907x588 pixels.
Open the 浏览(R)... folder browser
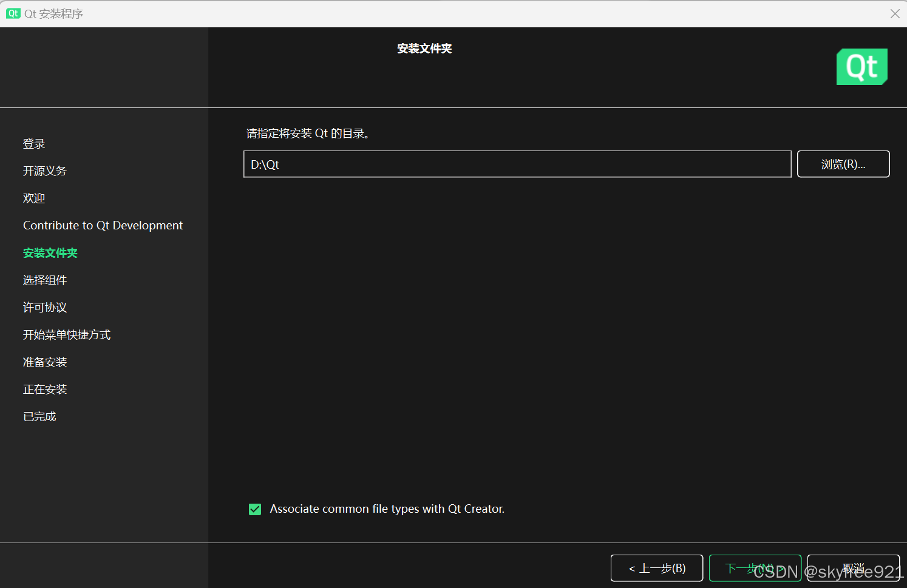click(843, 164)
